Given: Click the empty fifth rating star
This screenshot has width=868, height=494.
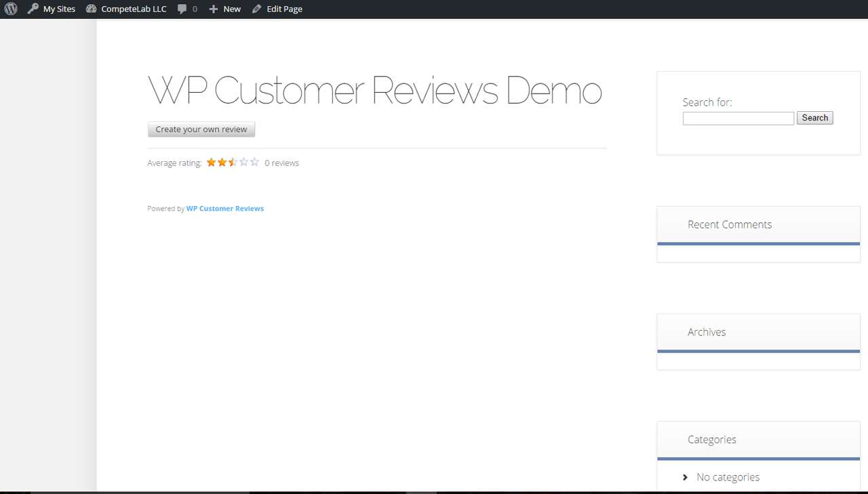Looking at the screenshot, I should [x=254, y=162].
